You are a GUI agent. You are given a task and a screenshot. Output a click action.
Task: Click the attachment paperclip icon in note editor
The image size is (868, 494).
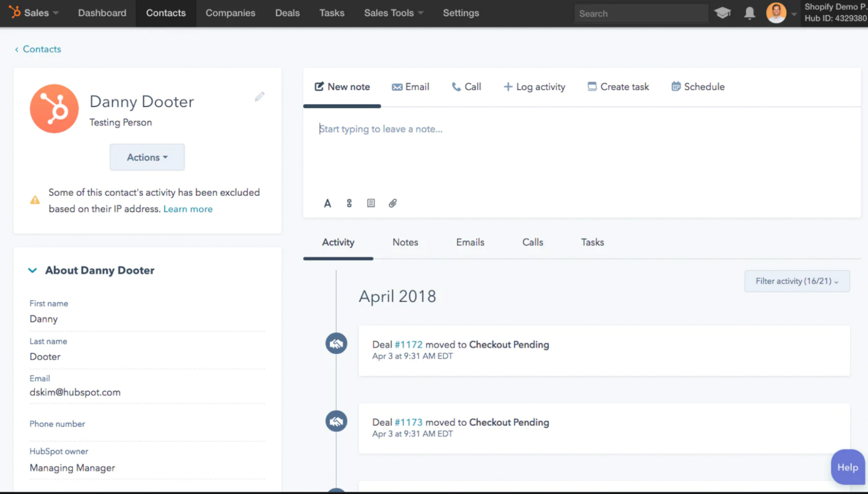[393, 203]
